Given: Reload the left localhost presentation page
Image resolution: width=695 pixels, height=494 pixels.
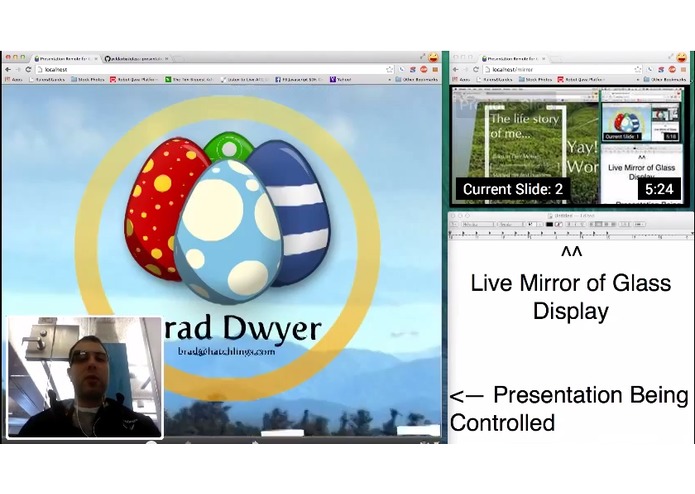Looking at the screenshot, I should pos(28,70).
